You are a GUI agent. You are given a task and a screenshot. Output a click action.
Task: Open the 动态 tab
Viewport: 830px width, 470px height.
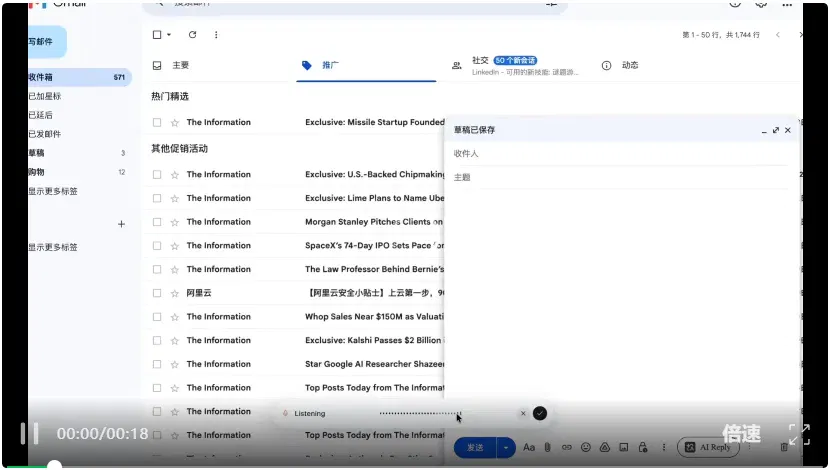620,65
